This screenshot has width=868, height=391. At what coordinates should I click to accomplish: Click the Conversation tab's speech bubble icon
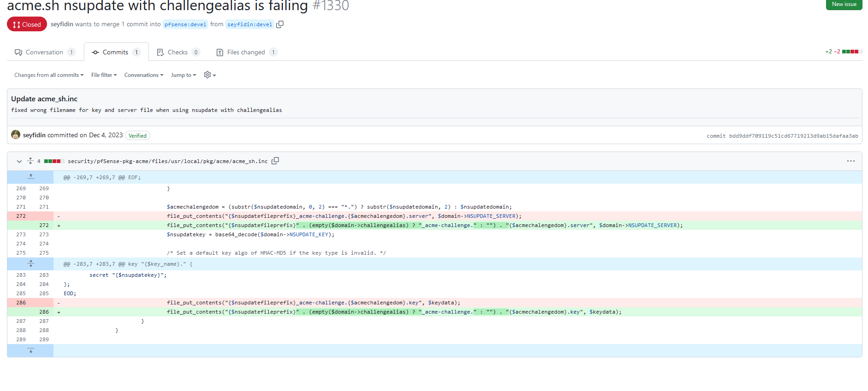pyautogui.click(x=18, y=52)
